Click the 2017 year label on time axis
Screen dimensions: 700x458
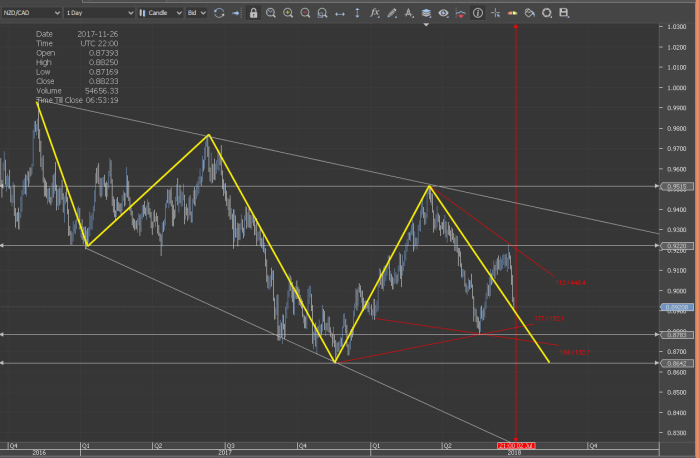[225, 453]
